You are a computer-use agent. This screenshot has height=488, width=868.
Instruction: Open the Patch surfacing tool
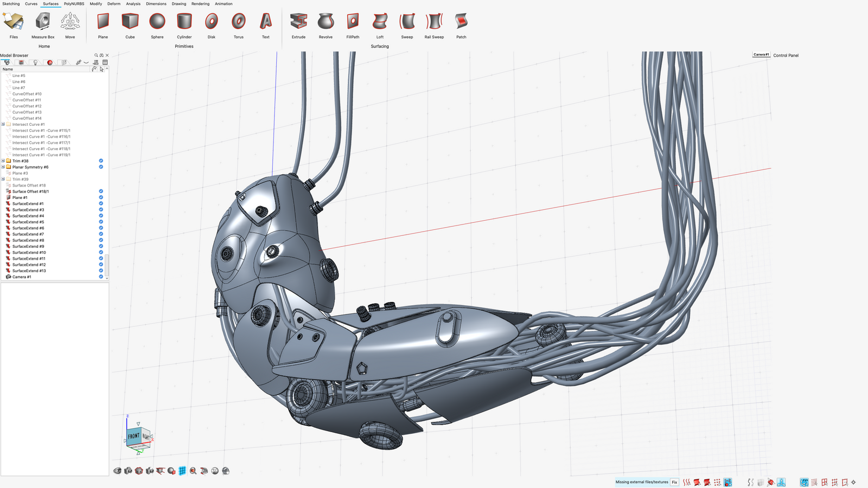click(x=461, y=23)
